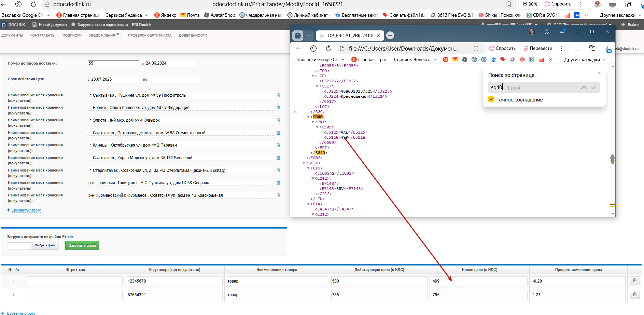
Task: Delete the Сыктывкар Пушкина ул storage location row
Action: pyautogui.click(x=278, y=95)
